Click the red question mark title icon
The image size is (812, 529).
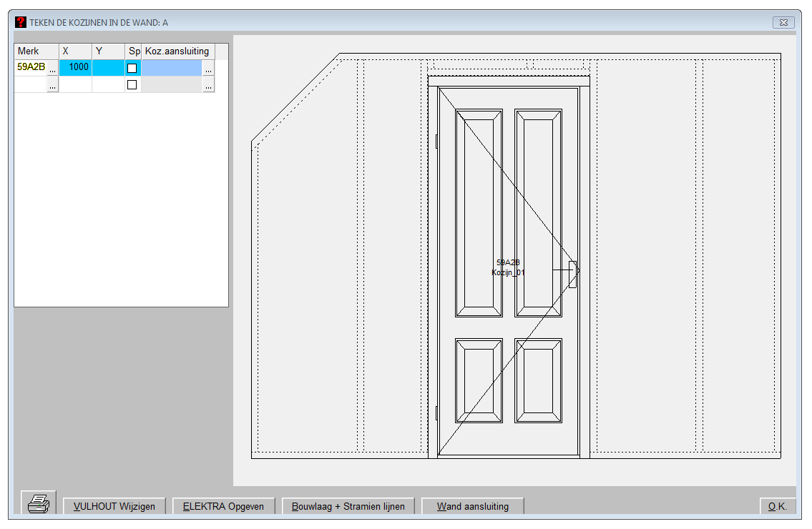[x=21, y=22]
